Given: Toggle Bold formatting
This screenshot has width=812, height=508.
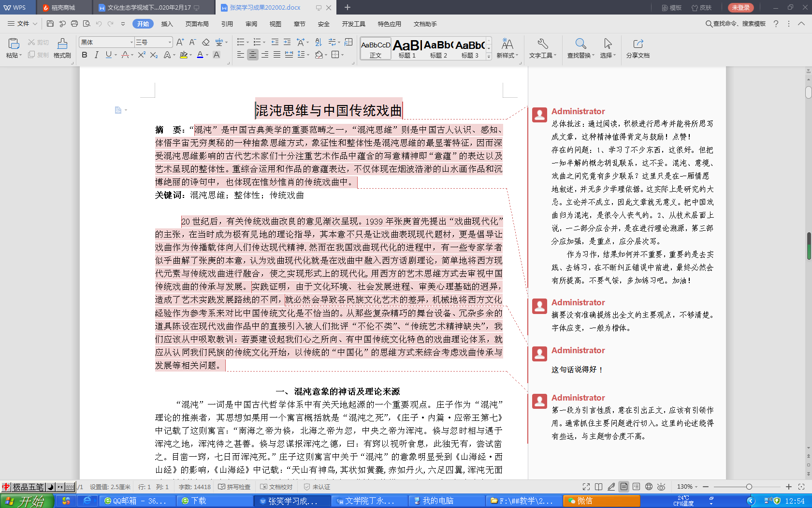Looking at the screenshot, I should pyautogui.click(x=85, y=55).
